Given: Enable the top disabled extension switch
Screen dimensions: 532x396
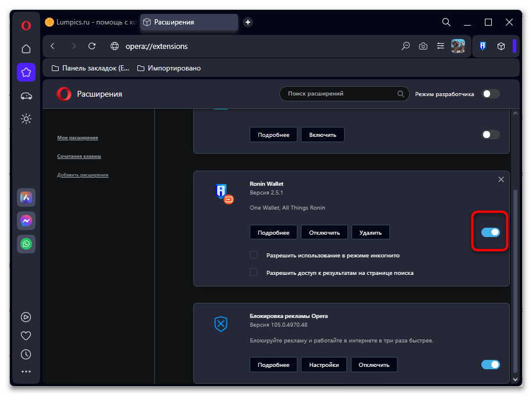Looking at the screenshot, I should 491,135.
